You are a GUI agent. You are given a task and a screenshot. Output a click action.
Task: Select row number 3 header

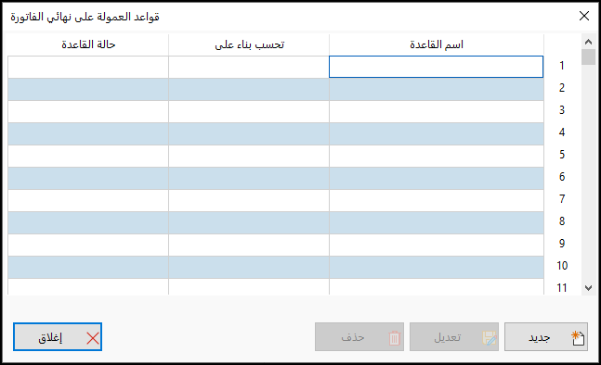coord(562,111)
